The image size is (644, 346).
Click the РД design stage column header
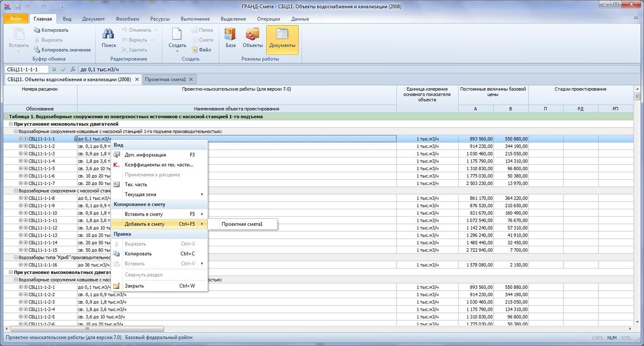tap(581, 108)
